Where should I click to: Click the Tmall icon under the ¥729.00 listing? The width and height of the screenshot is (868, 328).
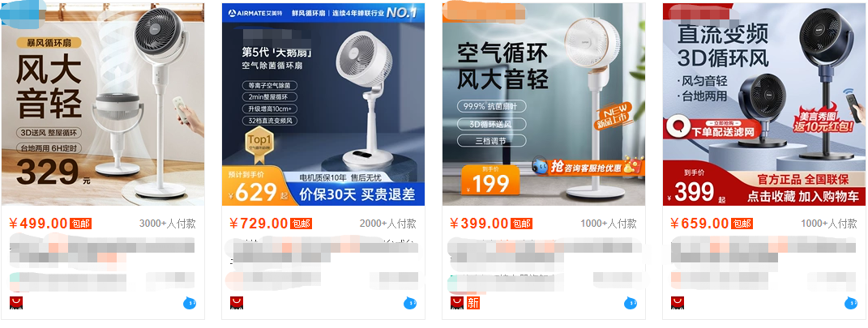(237, 303)
